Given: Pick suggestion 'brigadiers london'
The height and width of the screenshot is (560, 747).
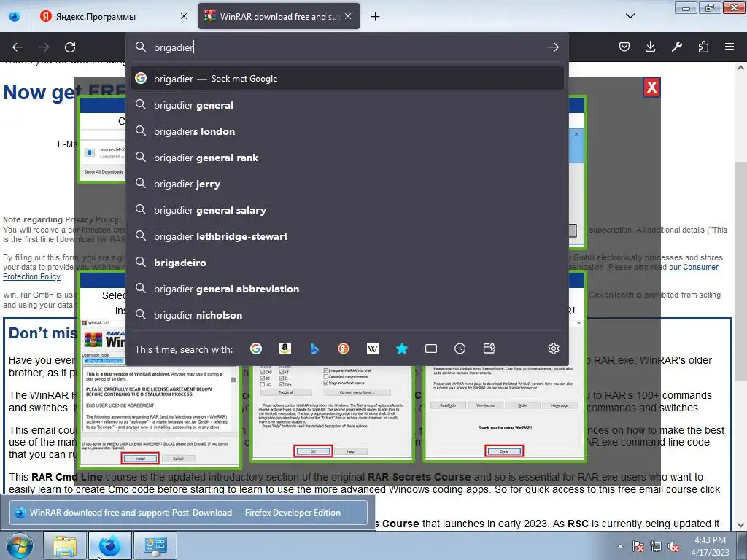Looking at the screenshot, I should [347, 131].
